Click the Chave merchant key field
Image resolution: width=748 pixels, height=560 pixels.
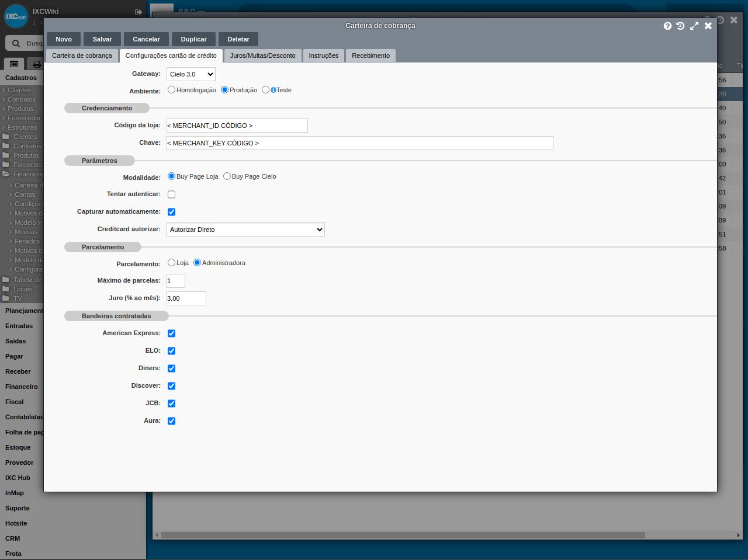360,143
